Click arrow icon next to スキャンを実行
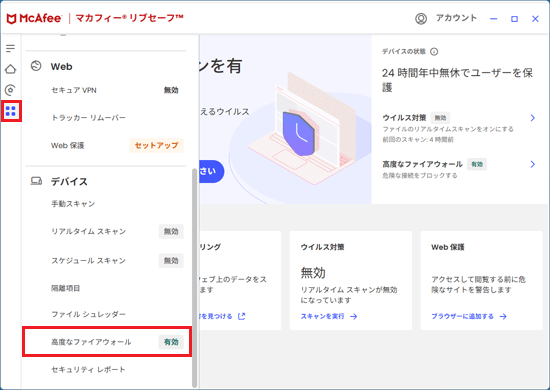 (354, 316)
